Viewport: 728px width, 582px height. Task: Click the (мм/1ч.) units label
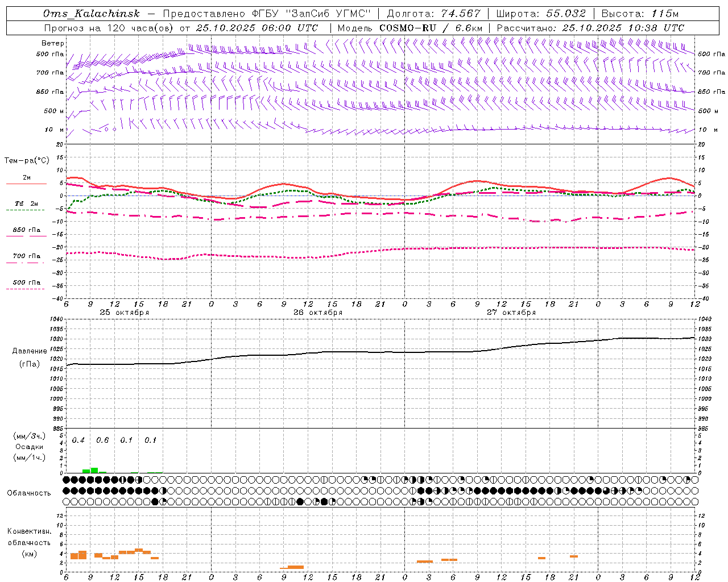tap(29, 458)
